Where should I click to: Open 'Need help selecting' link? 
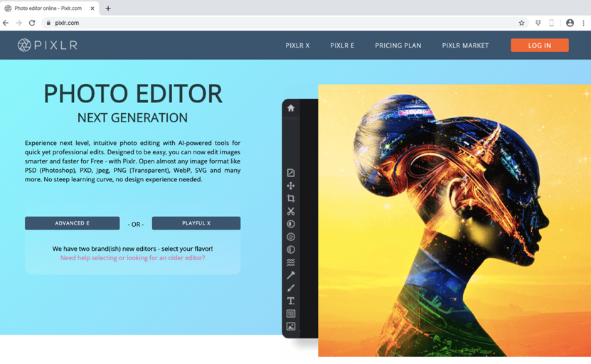[133, 258]
